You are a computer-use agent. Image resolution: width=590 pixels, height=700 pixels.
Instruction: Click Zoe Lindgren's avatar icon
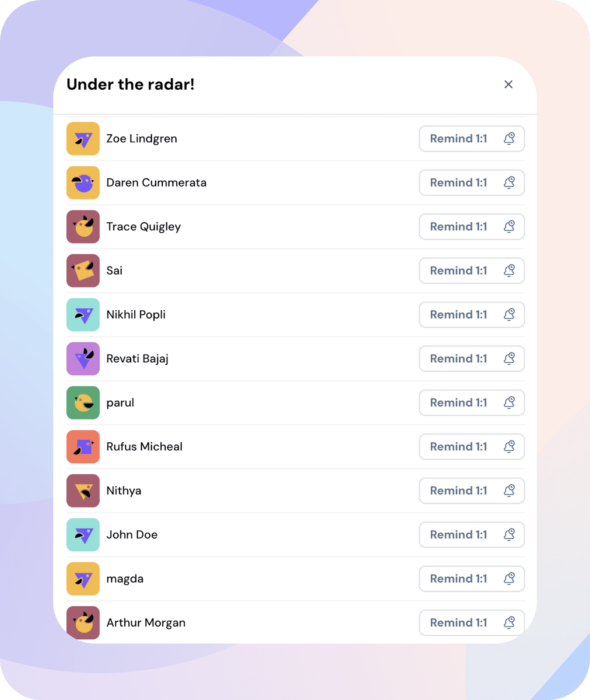click(x=83, y=139)
